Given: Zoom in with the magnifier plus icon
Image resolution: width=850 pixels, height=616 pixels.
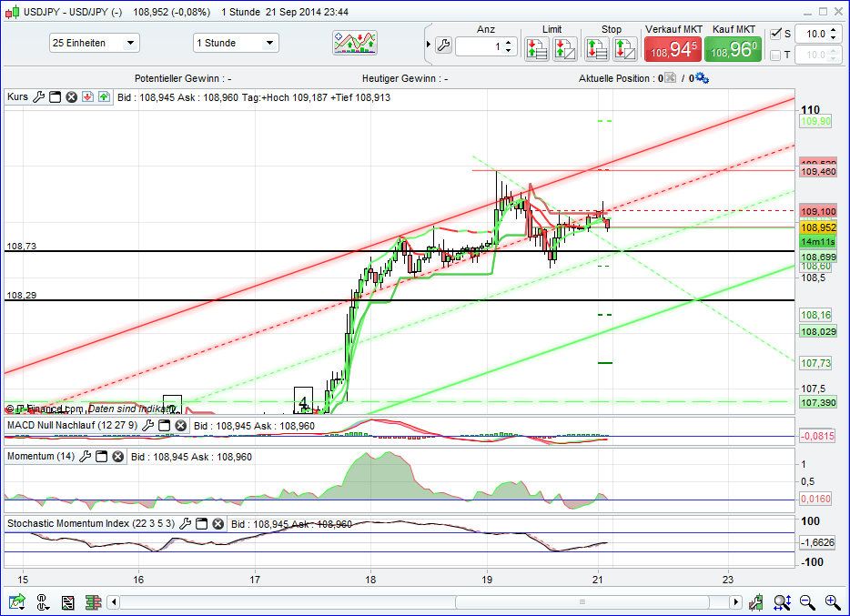Looking at the screenshot, I should [832, 602].
